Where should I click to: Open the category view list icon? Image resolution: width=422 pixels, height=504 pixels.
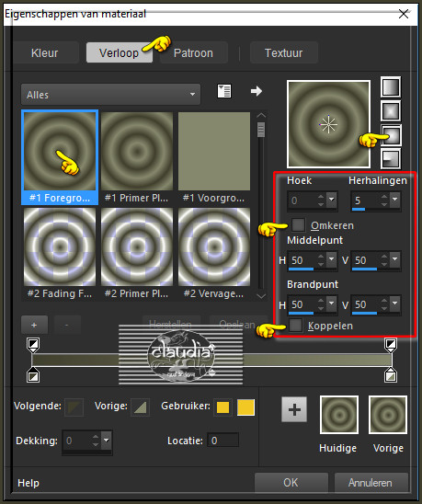point(224,91)
